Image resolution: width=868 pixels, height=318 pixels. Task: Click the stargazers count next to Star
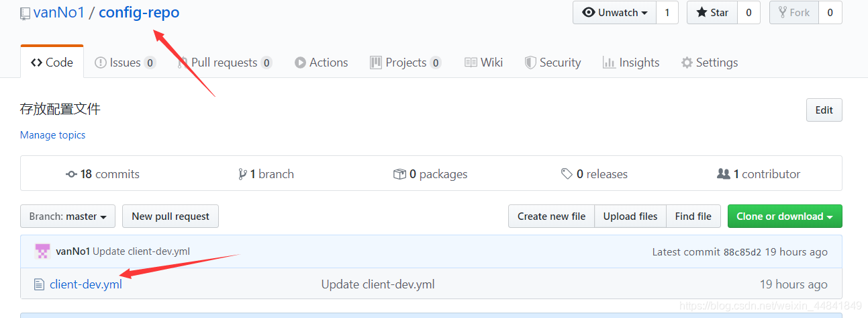pos(749,12)
